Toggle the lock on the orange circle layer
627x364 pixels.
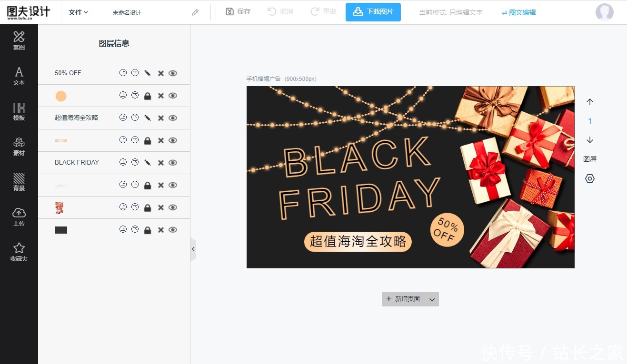[x=148, y=95]
